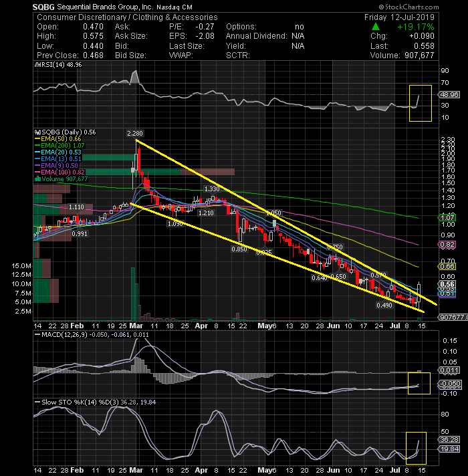Click the Chg value +0.090

click(x=422, y=36)
